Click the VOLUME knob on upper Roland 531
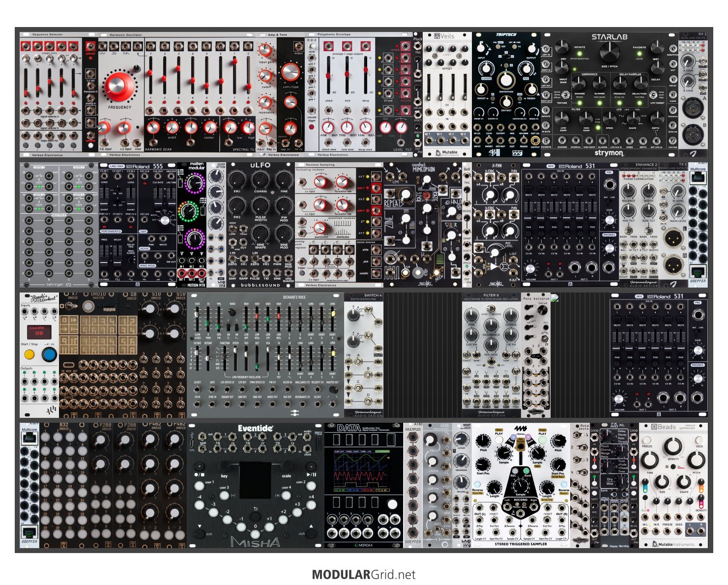Viewport: 728px width, 585px height. tap(530, 268)
